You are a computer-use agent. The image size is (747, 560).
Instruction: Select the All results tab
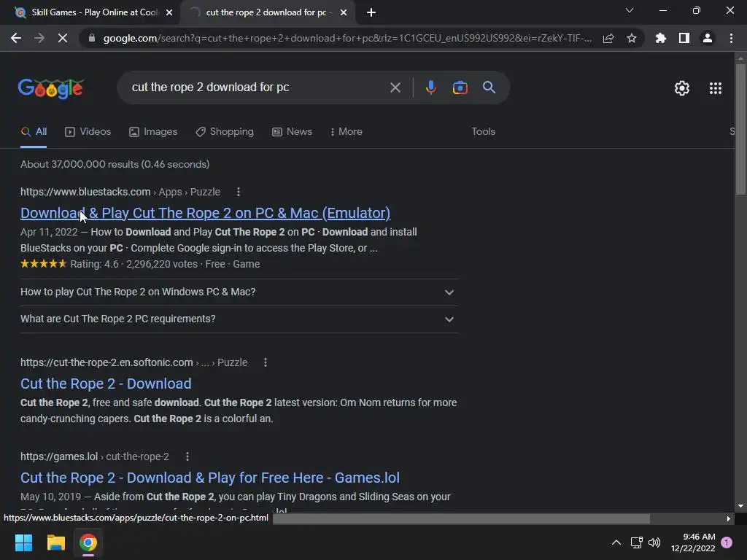34,132
